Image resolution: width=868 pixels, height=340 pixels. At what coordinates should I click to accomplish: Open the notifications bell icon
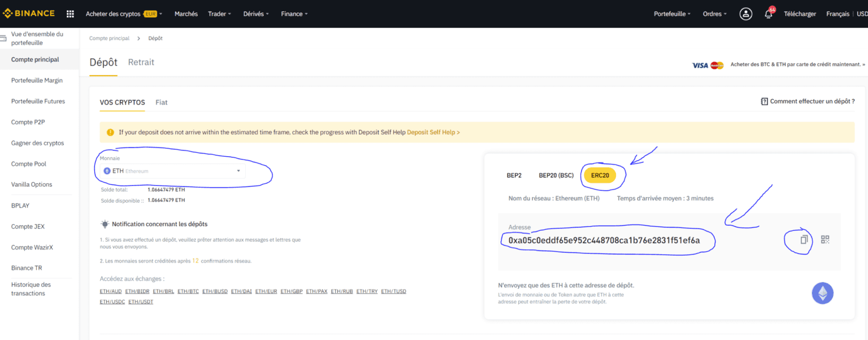769,14
